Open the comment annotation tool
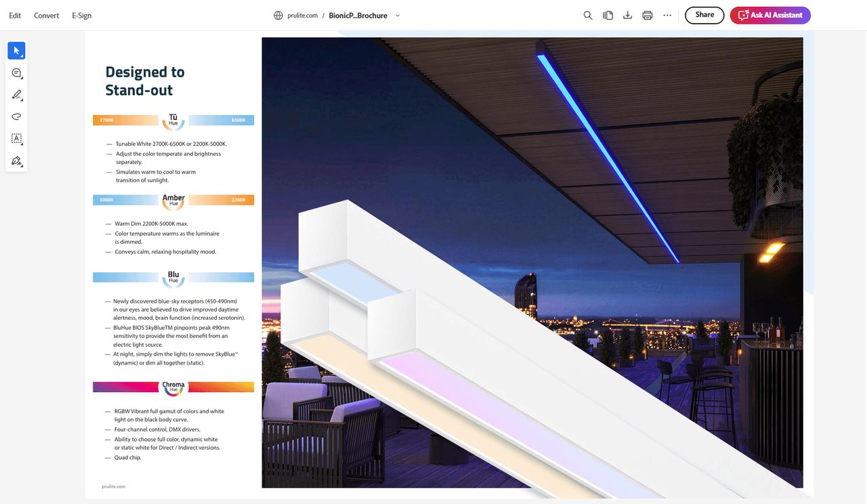Image resolution: width=867 pixels, height=504 pixels. tap(16, 72)
